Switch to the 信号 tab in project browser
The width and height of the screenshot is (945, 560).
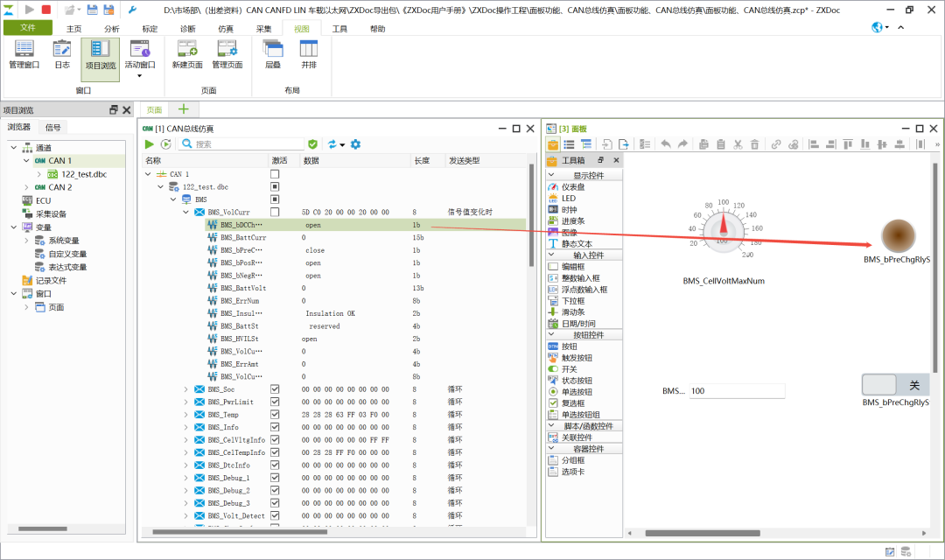point(53,127)
